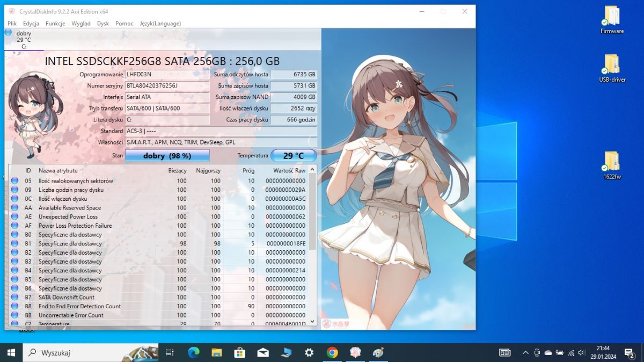Click the host writes value 5731 GB

294,86
